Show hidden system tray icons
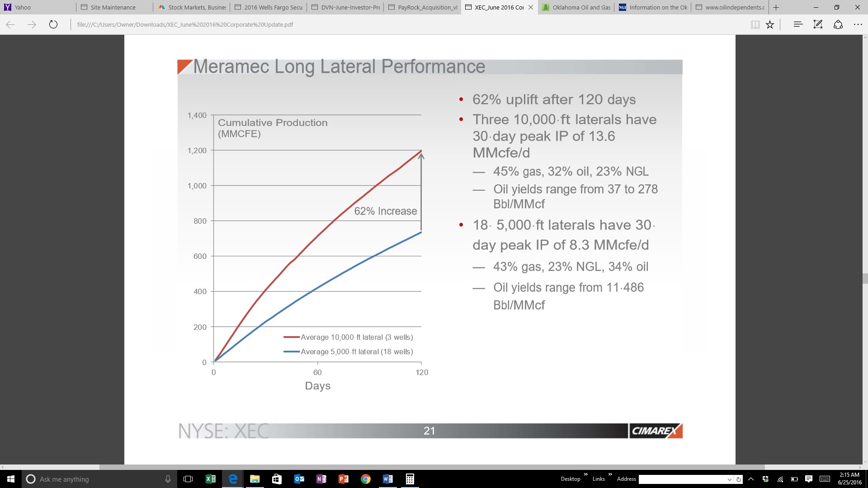 click(751, 479)
